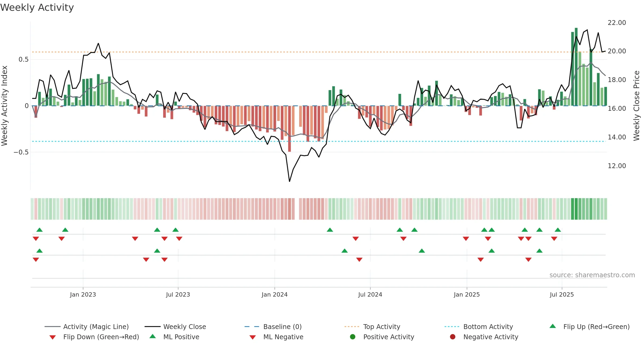Viewport: 644px width, 362px height.
Task: Click the Weekly Activity chart title
Action: point(37,8)
